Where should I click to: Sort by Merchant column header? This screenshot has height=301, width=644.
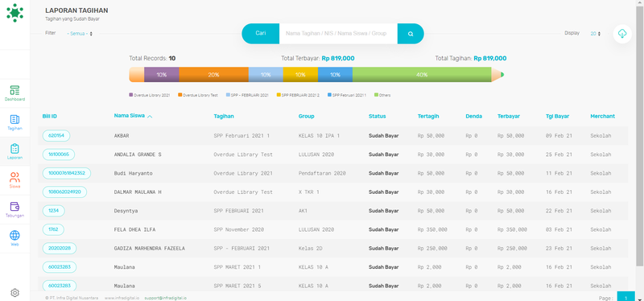602,116
